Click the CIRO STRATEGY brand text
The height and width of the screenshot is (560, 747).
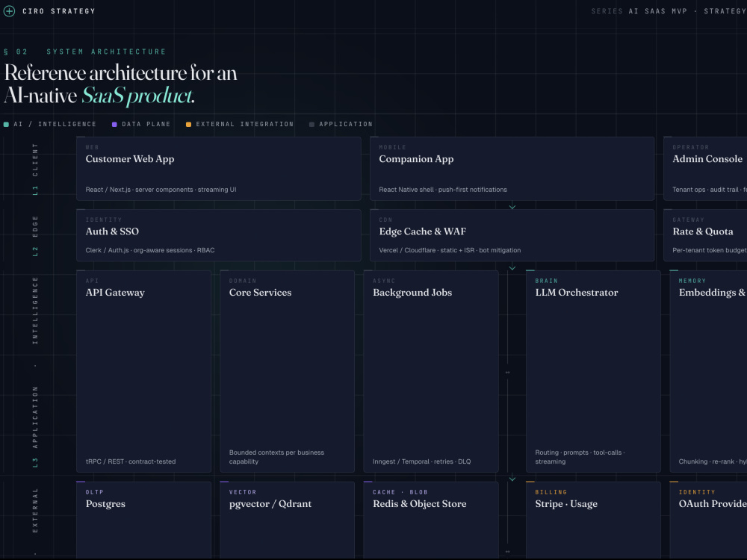[58, 11]
